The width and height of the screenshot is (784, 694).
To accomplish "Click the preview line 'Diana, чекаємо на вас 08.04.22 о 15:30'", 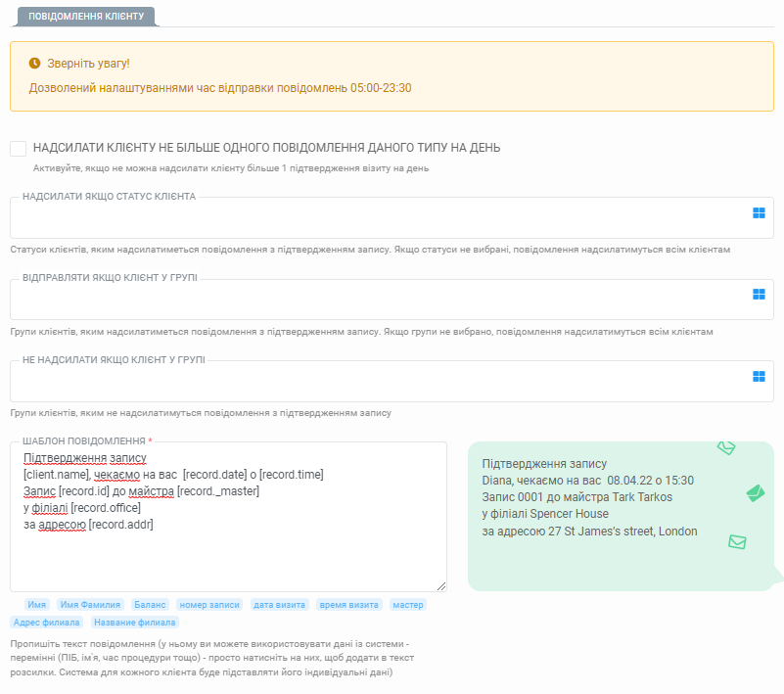I will (587, 481).
